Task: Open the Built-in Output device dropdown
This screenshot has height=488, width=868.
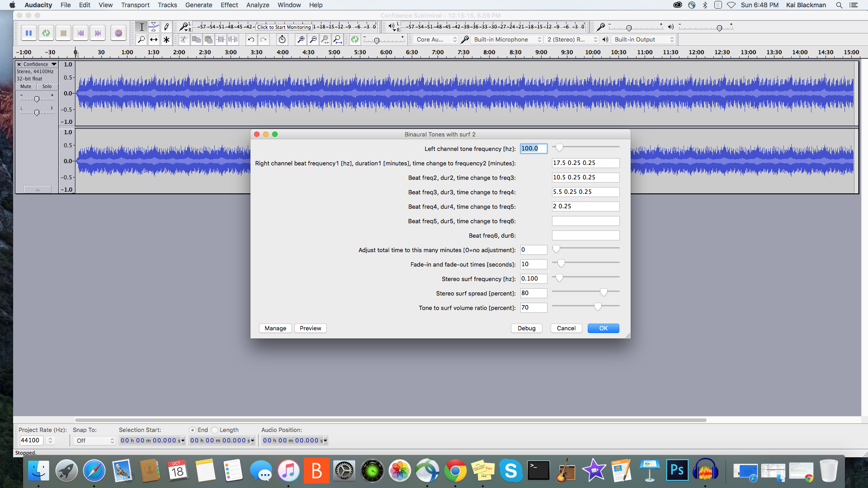Action: (643, 40)
